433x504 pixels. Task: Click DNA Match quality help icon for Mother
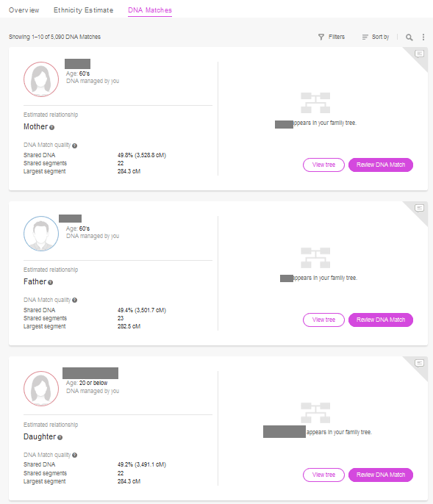[75, 145]
